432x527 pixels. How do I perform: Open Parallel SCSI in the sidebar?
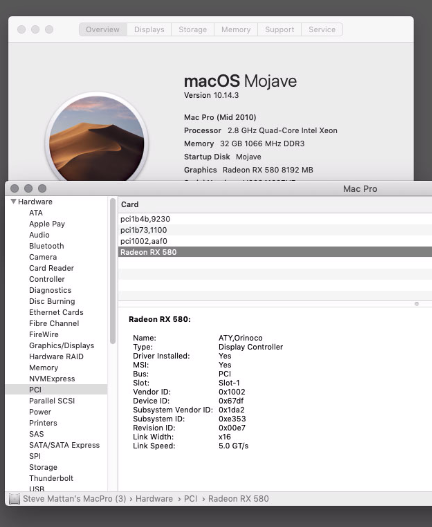click(52, 401)
